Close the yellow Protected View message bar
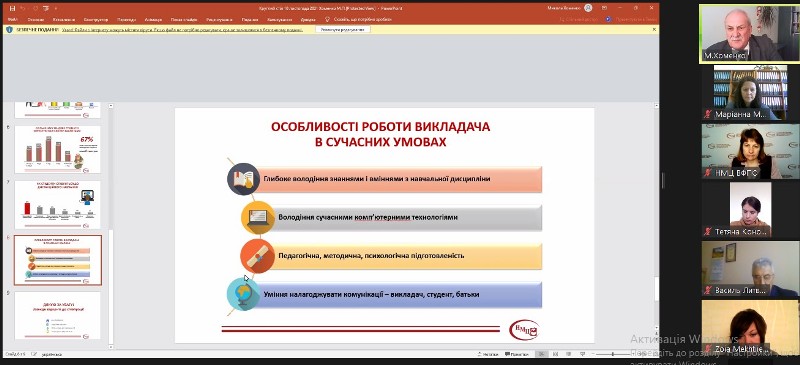Viewport: 800px width, 365px height. (x=654, y=30)
